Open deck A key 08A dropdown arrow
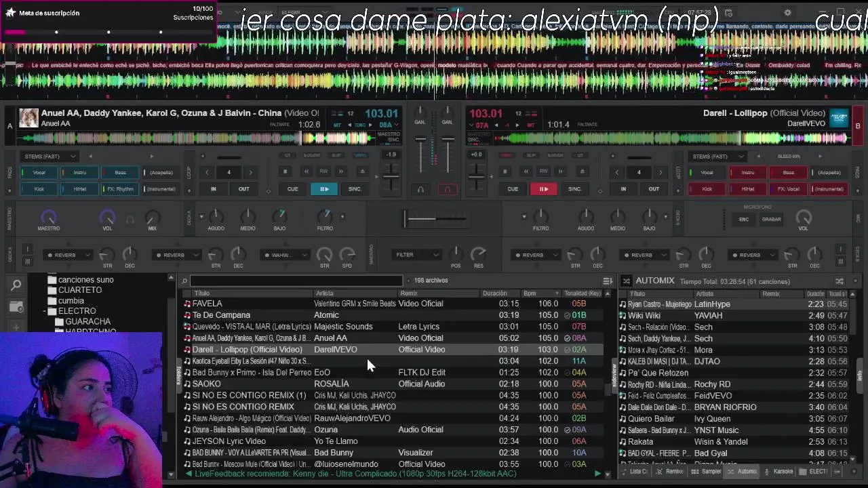Image resolution: width=868 pixels, height=488 pixels. pos(395,125)
